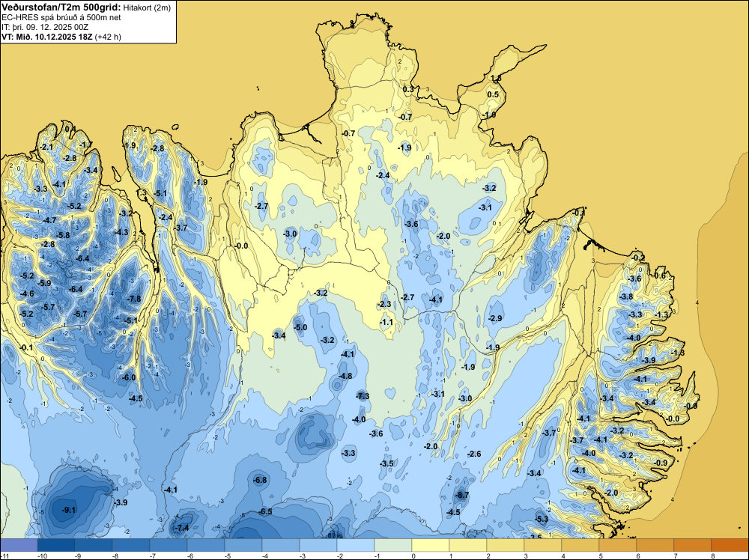This screenshot has height=560, width=749.
Task: Select the orange swatch between 7 and 8
Action: [x=692, y=545]
